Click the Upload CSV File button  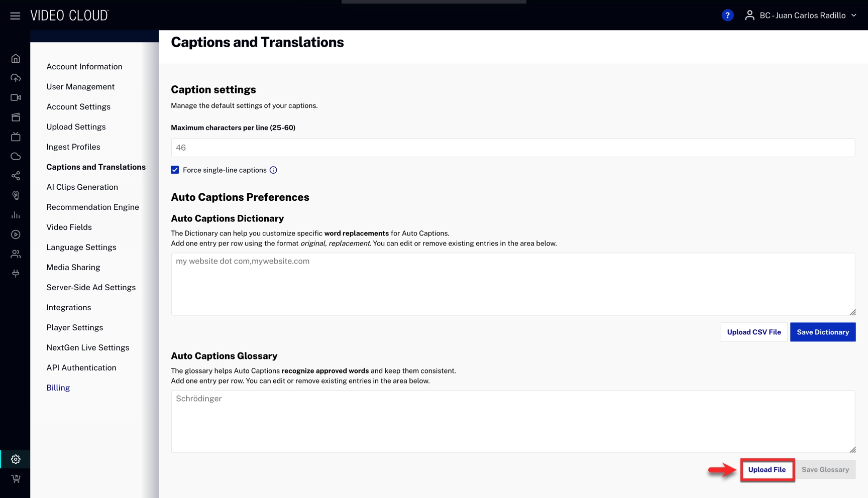[753, 332]
